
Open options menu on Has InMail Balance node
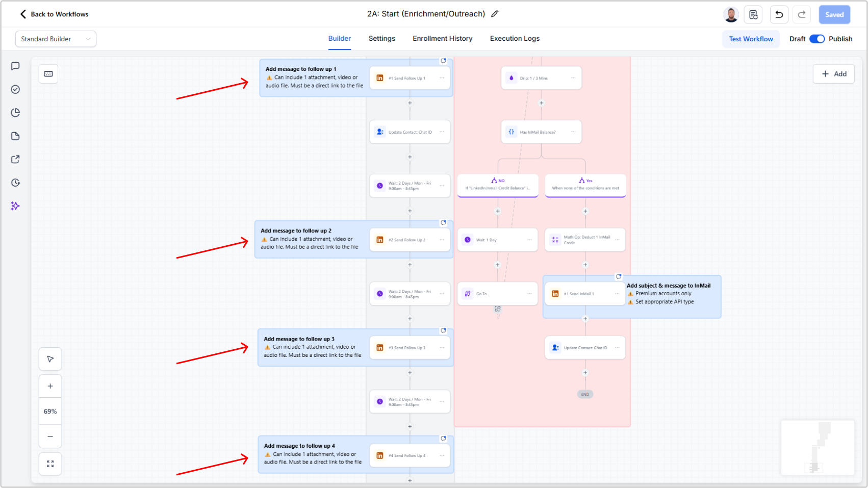573,132
